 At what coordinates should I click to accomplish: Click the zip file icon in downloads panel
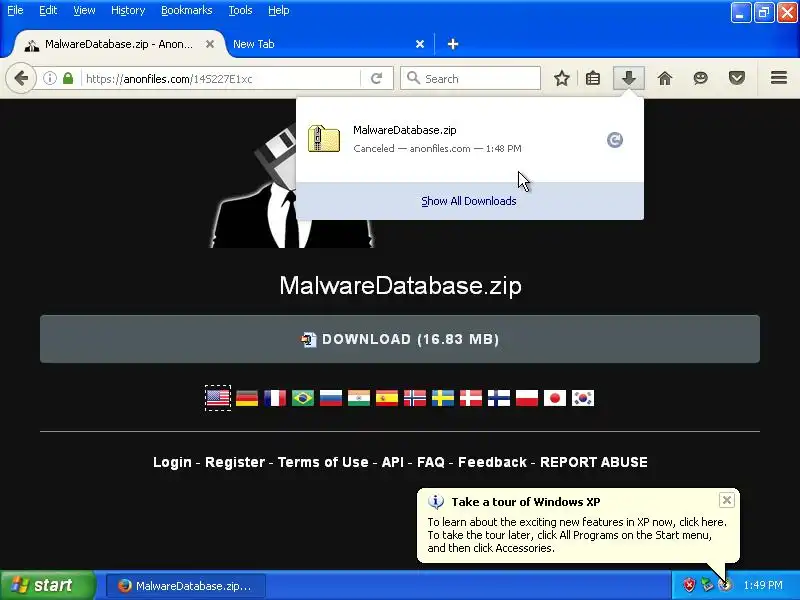(x=324, y=139)
